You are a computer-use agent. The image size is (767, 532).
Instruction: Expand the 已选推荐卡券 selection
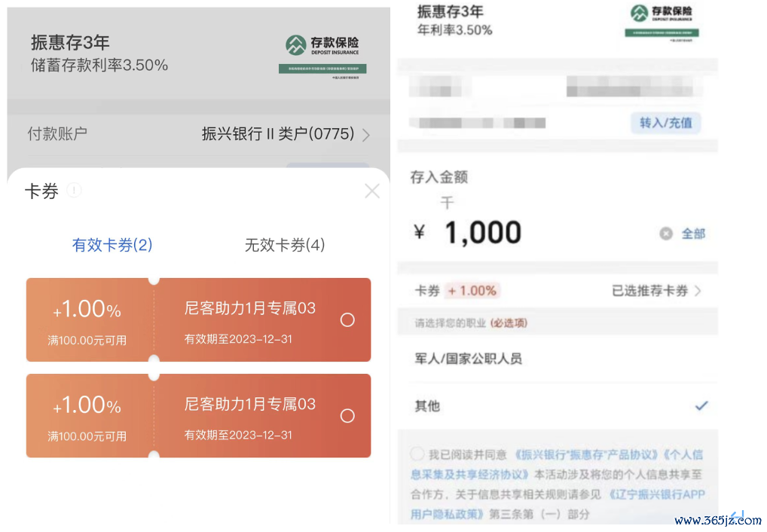coord(656,291)
